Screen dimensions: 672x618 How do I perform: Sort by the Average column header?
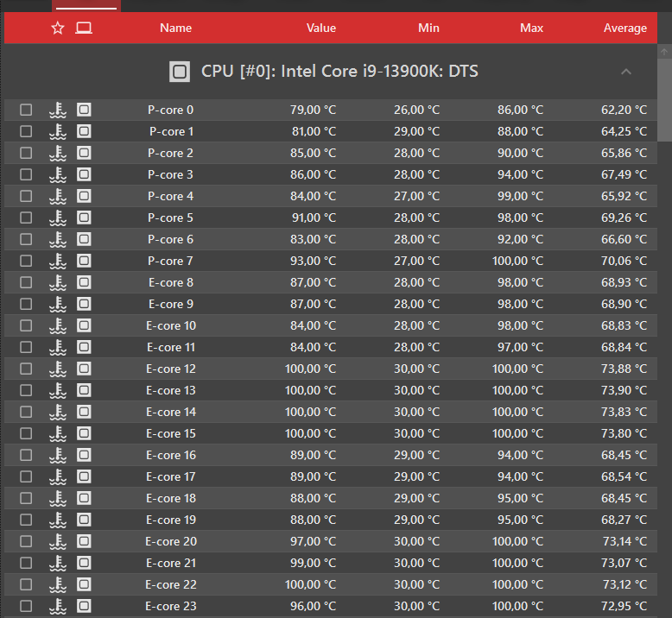(x=625, y=28)
